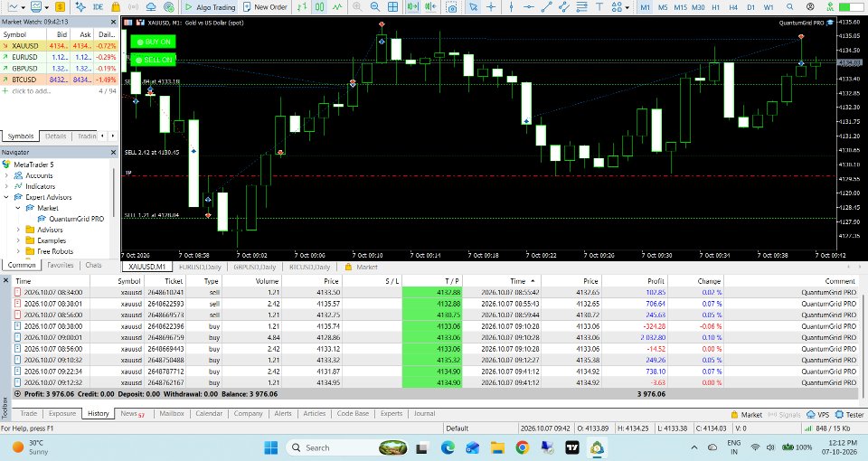Click New Order button
The height and width of the screenshot is (461, 868).
coord(266,6)
